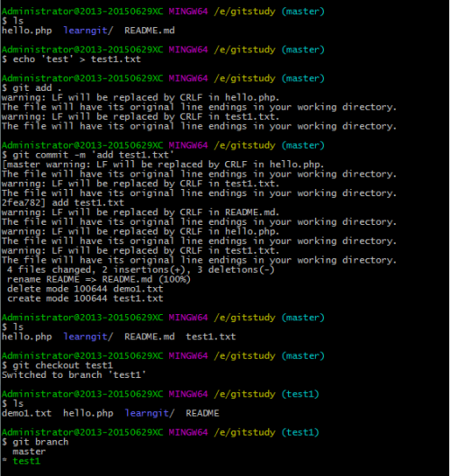Click "hello.php" in the listing containing demo1.txt
Image resolution: width=450 pixels, height=476 pixels.
click(88, 413)
